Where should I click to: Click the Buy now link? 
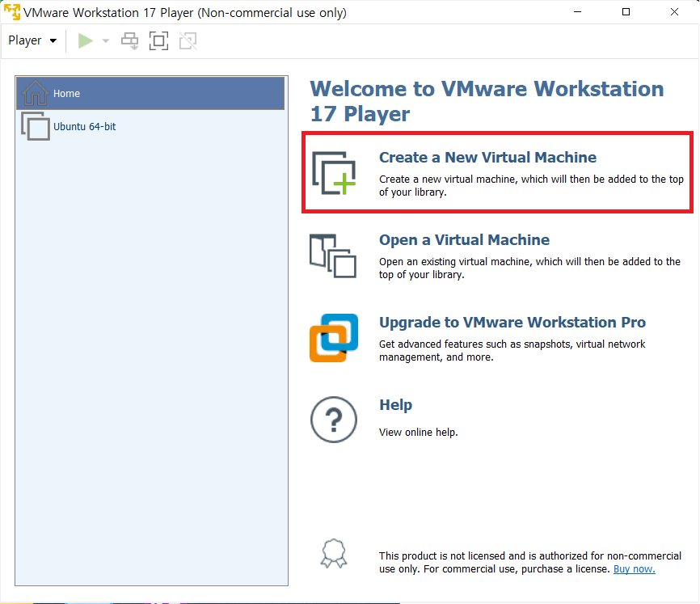(634, 568)
